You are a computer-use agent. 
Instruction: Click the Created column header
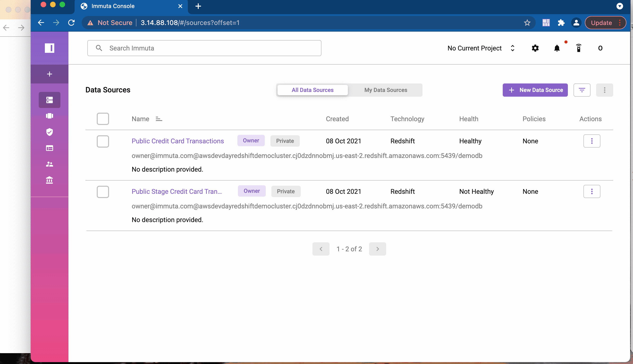point(337,119)
